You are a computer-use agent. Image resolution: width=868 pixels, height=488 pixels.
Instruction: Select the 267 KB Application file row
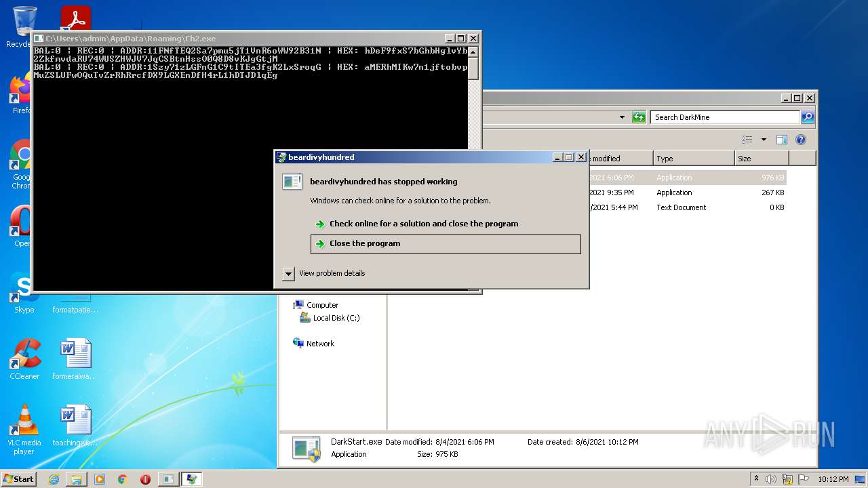point(688,192)
